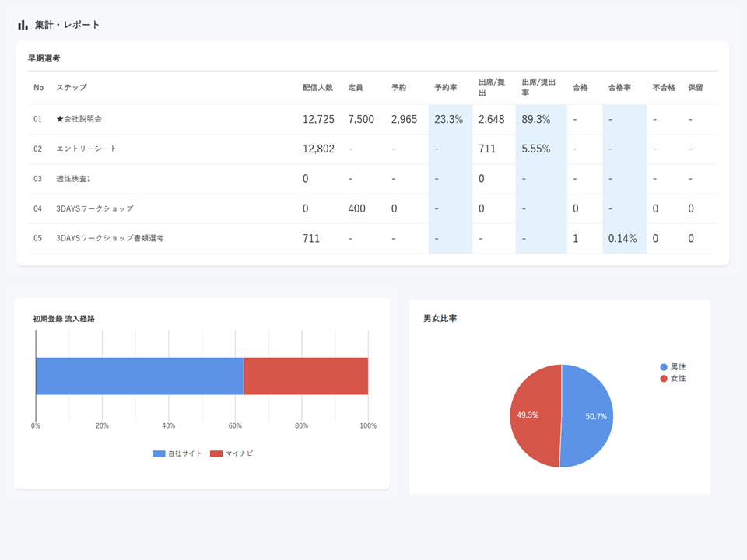Open the 3DAYSワークショップ書類選考 step
The image size is (747, 560).
(110, 239)
